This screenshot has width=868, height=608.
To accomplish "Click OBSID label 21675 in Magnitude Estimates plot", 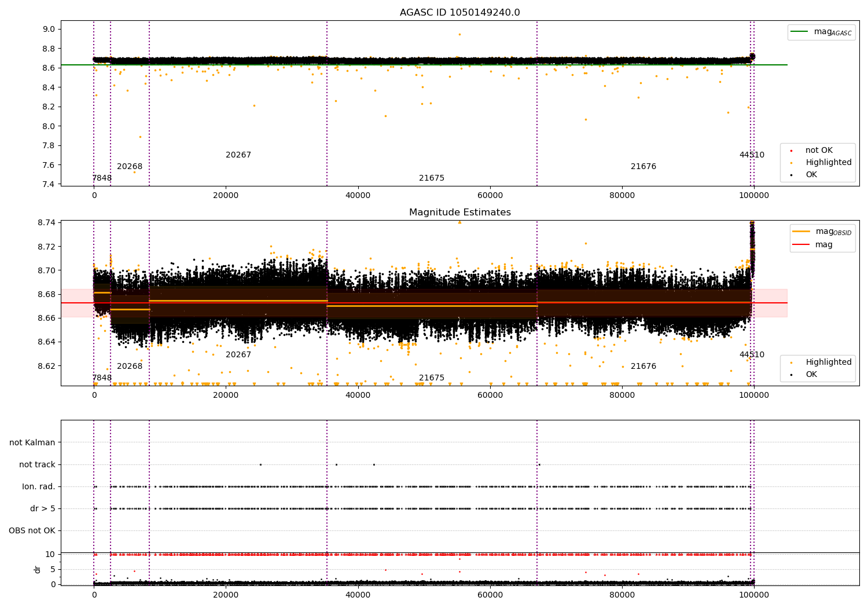I will pos(432,378).
